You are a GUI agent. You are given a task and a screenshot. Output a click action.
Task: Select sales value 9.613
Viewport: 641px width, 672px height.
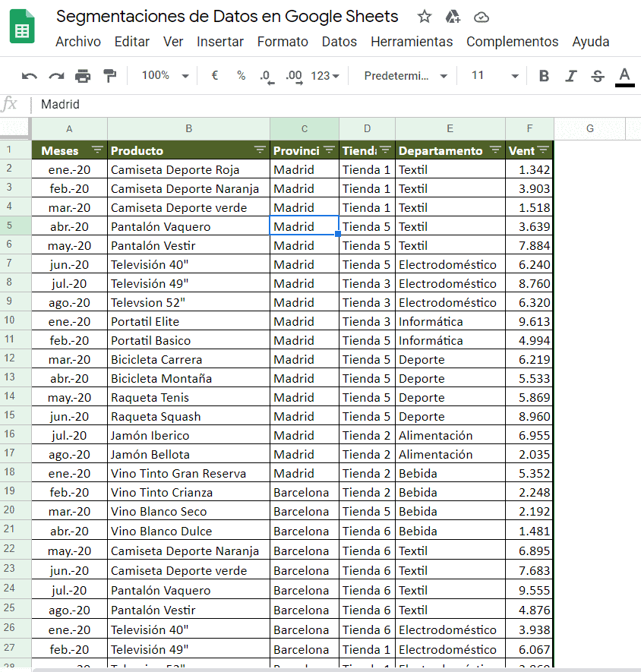529,321
